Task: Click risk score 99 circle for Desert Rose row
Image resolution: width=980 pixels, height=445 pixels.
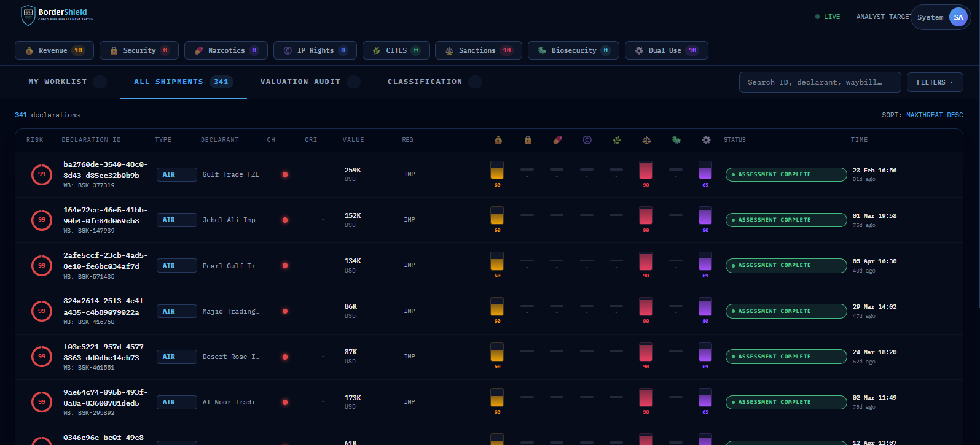Action: click(x=42, y=356)
